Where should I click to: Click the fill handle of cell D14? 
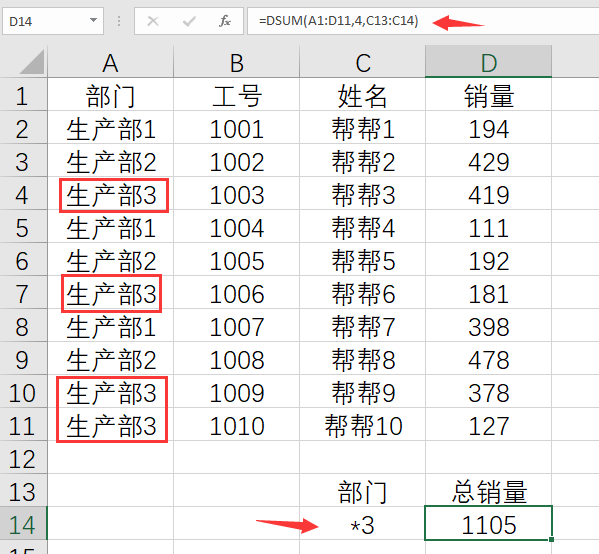[x=551, y=539]
